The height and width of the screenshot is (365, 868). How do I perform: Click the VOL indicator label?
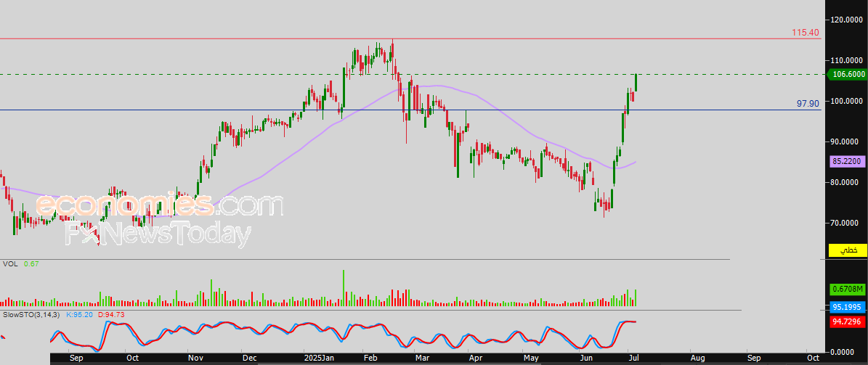(10, 264)
